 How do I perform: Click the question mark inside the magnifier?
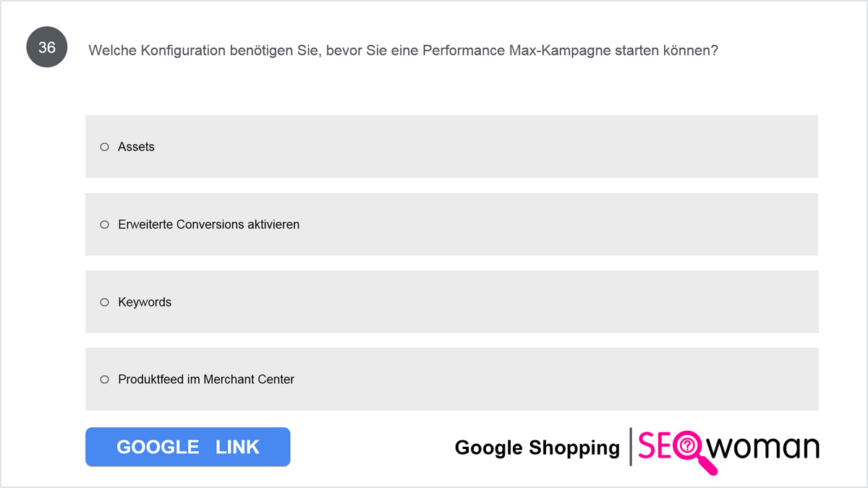[688, 445]
